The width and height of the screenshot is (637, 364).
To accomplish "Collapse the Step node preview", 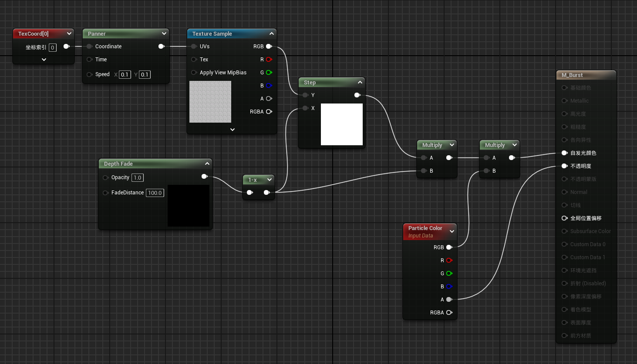I will click(x=360, y=82).
